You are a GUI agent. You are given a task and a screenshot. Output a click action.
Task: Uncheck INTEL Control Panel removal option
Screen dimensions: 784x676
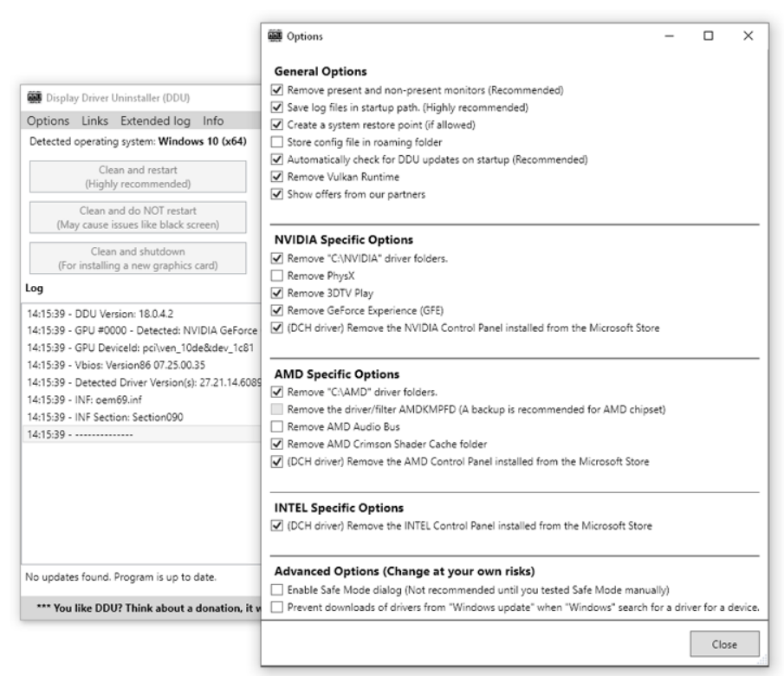click(277, 524)
